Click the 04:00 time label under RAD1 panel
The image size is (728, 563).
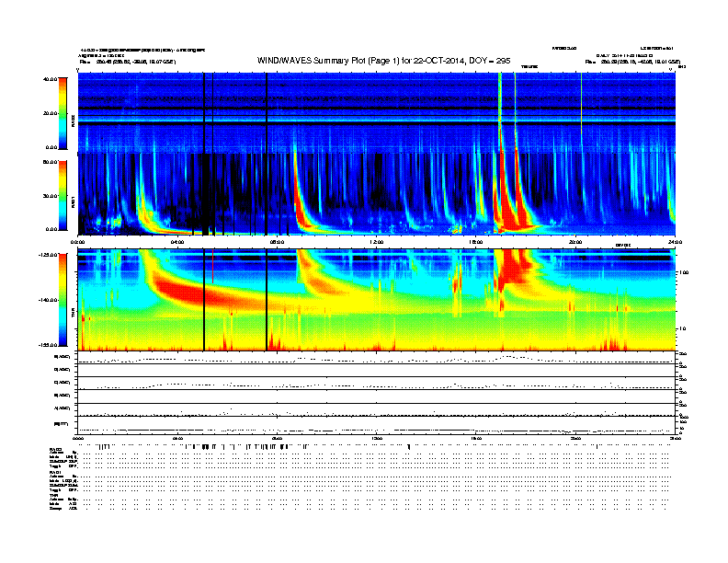coord(177,242)
